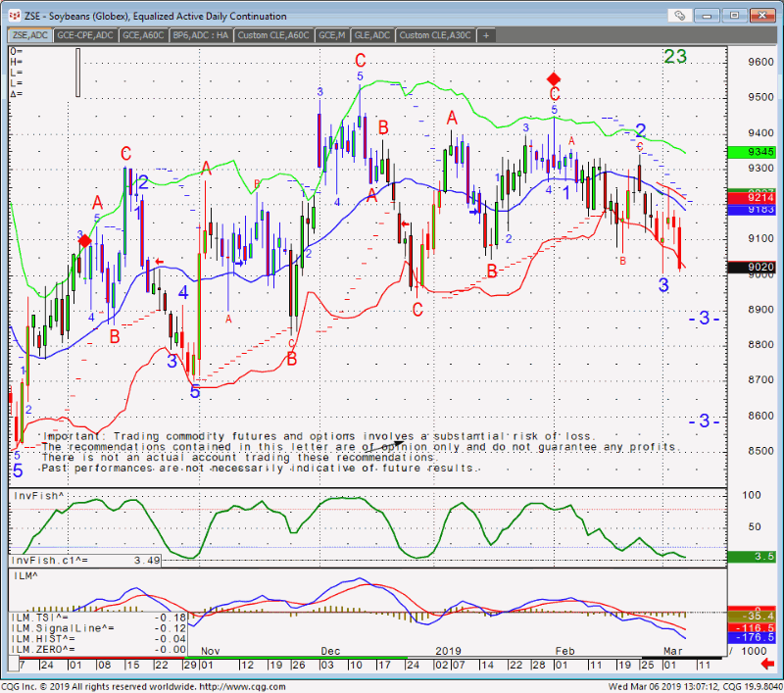This screenshot has height=693, width=784.
Task: Select the Custom CLE,A60C tab
Action: (273, 35)
